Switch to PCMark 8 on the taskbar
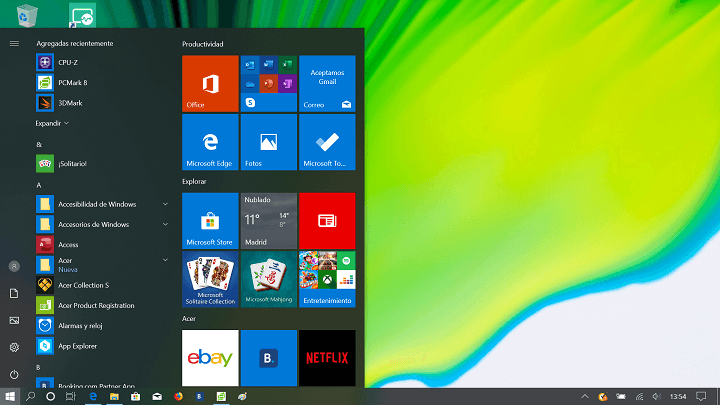The width and height of the screenshot is (720, 405). point(221,396)
